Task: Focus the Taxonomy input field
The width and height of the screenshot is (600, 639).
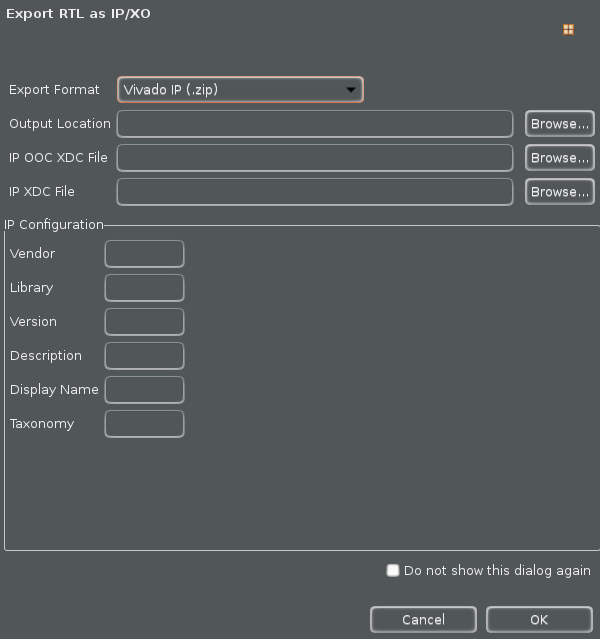Action: [x=144, y=424]
